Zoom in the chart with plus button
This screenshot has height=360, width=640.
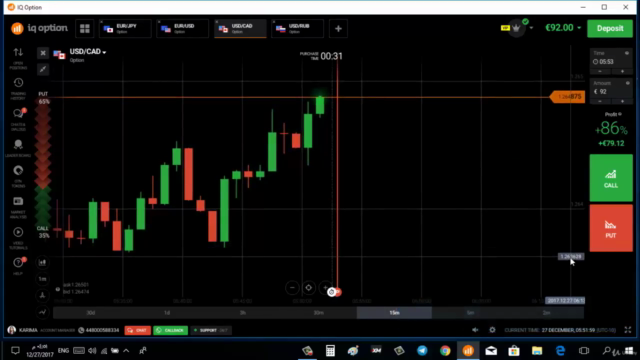click(x=325, y=288)
